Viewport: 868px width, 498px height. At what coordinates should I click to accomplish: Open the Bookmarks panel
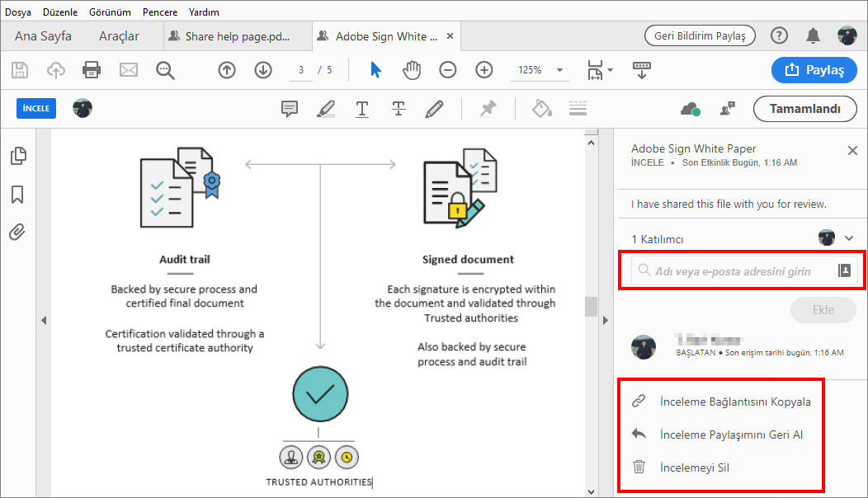[17, 195]
